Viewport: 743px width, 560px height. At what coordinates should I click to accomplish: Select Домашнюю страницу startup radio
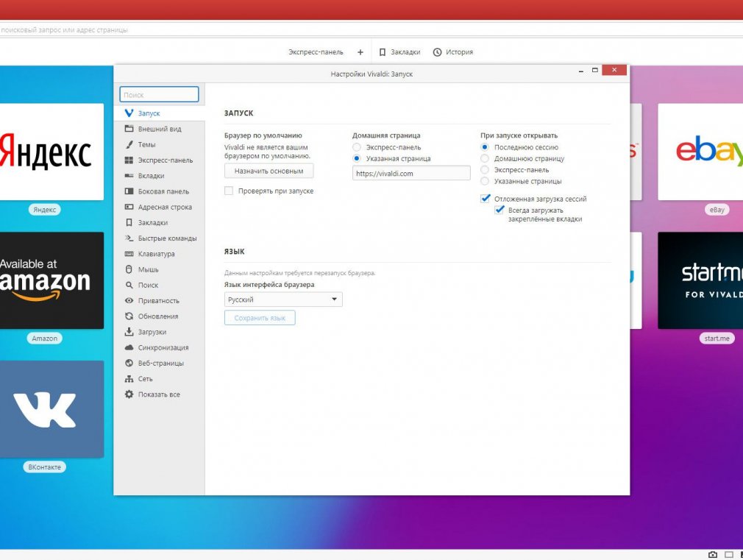[485, 158]
